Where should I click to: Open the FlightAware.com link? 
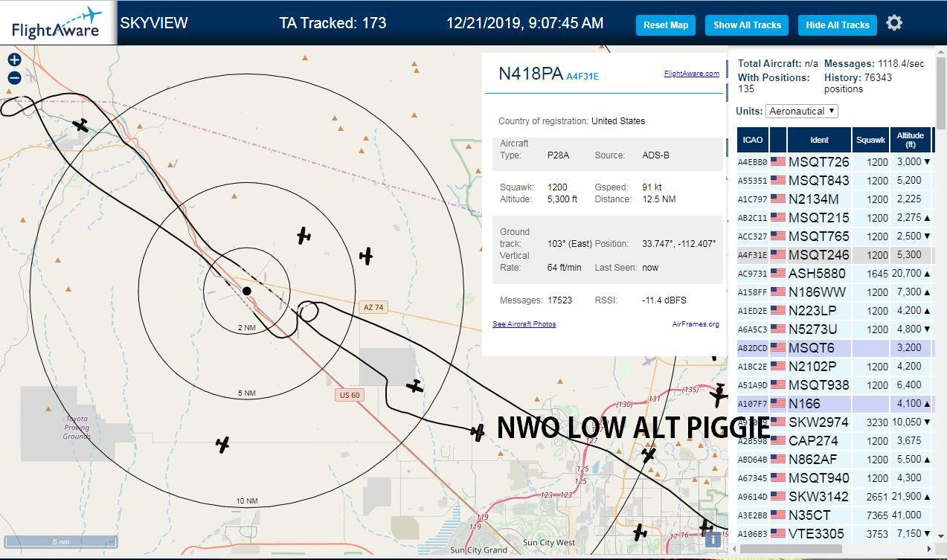click(x=692, y=74)
